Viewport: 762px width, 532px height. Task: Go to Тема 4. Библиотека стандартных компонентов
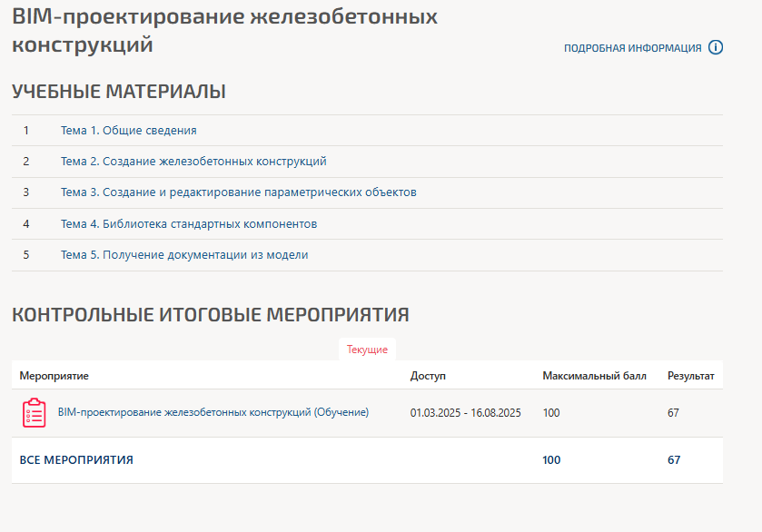[x=188, y=223]
